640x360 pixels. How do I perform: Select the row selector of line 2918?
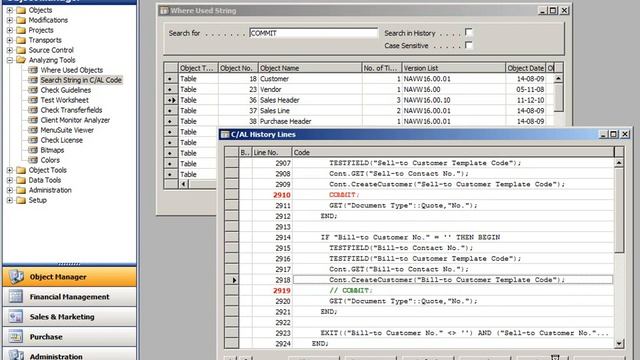tap(231, 280)
